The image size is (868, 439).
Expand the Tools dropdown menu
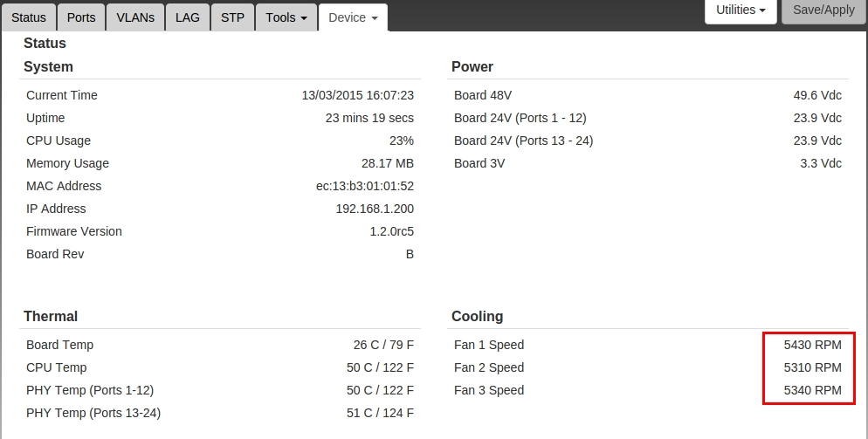click(286, 17)
